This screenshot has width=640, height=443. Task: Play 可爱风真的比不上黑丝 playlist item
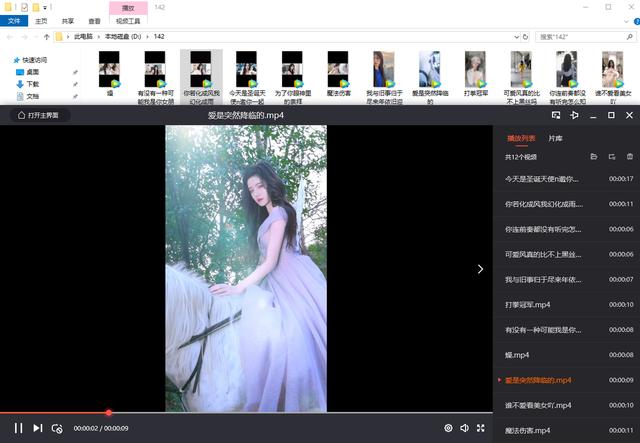[567, 254]
